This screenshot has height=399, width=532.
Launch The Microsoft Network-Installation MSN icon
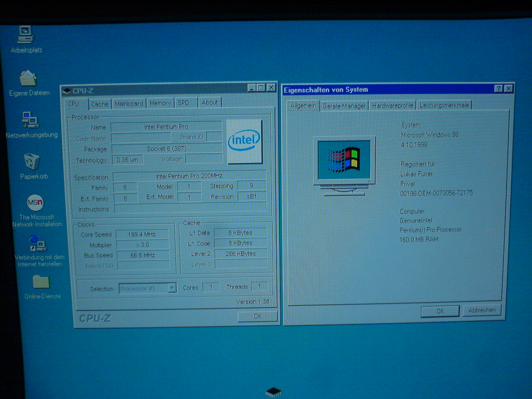(x=35, y=203)
